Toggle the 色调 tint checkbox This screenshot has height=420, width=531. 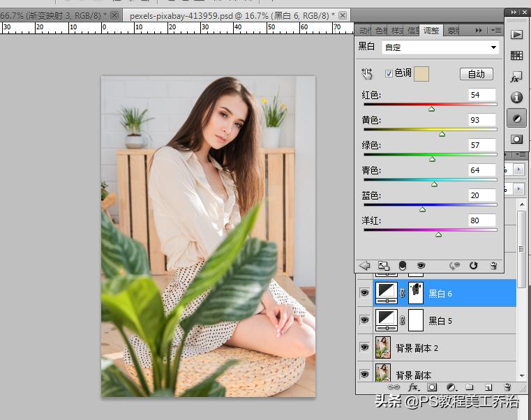(x=389, y=73)
